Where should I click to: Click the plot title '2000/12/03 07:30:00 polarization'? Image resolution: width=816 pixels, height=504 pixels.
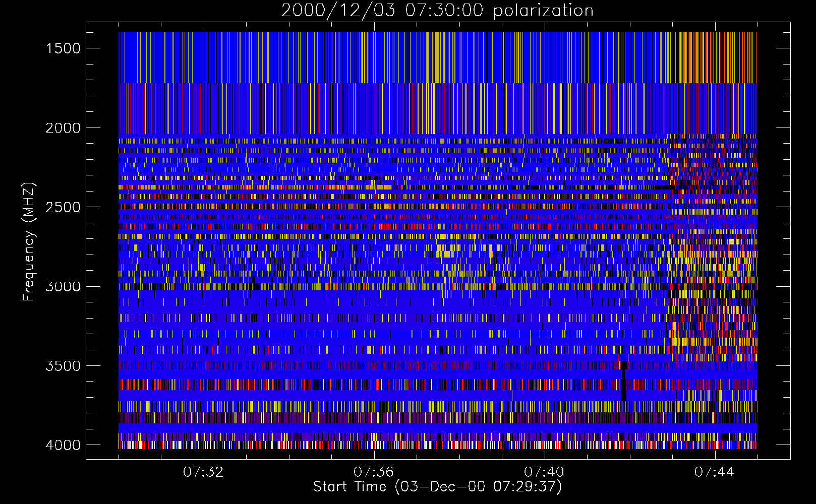[x=437, y=11]
